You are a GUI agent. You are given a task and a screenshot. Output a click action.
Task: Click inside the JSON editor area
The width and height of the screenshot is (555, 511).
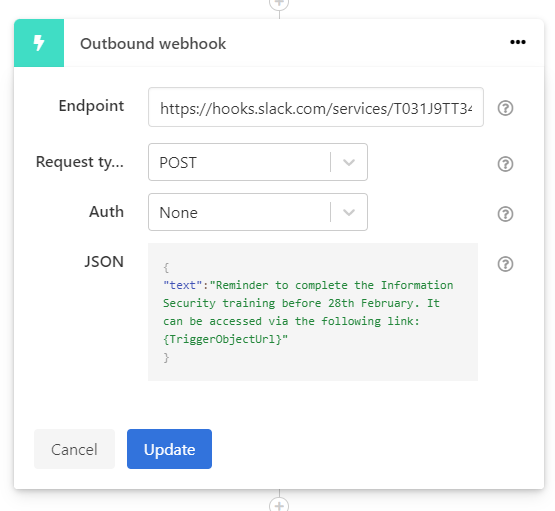pyautogui.click(x=313, y=312)
